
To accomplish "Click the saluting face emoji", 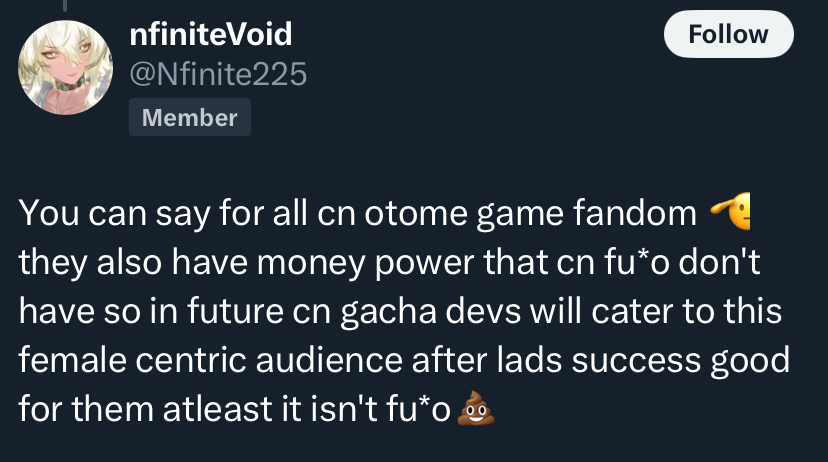I will 730,212.
